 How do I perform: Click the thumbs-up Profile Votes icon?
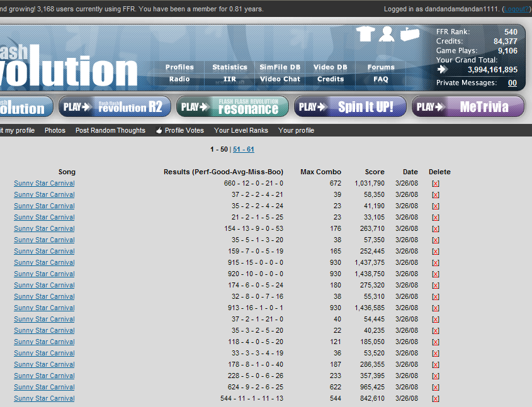point(159,131)
